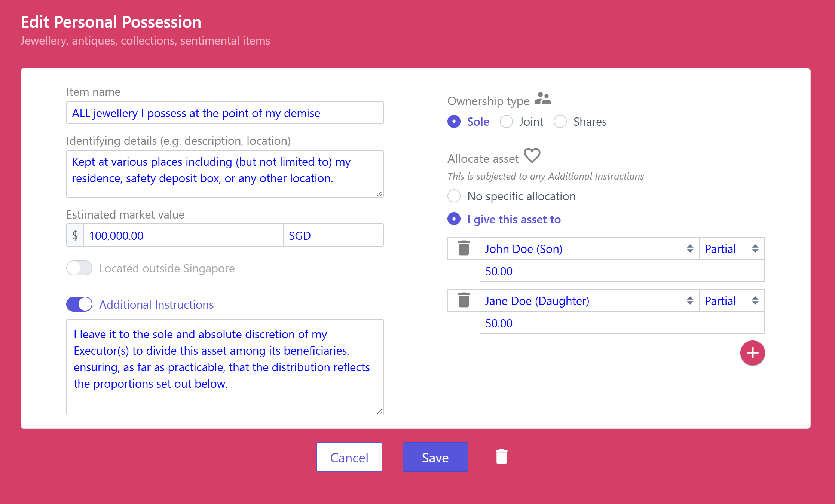Screen dimensions: 835x504
Task: Click the Item name input field
Action: pos(224,113)
